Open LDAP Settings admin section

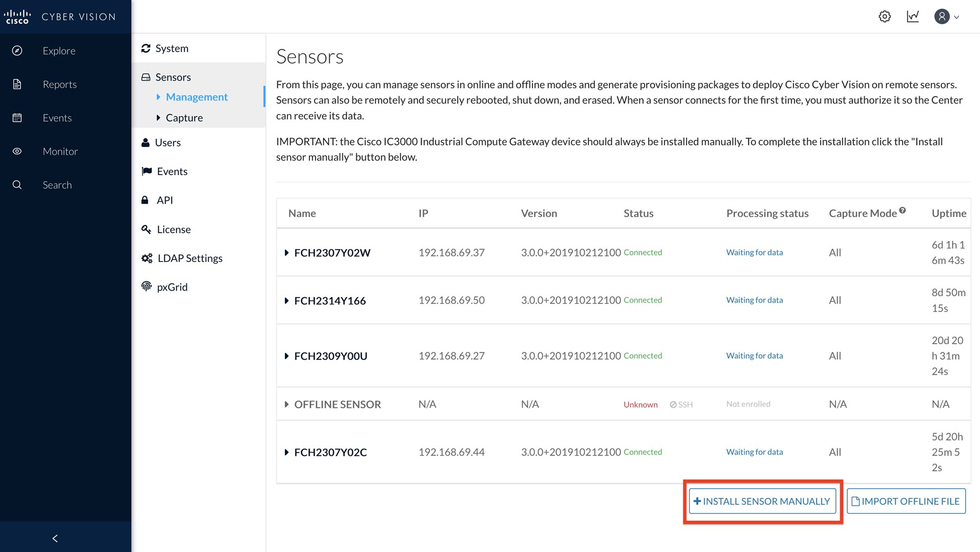(x=190, y=258)
